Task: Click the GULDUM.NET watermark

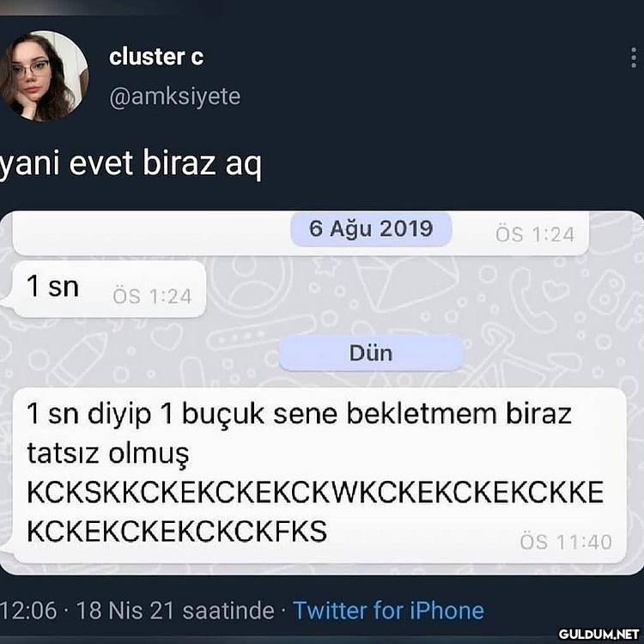Action: click(x=598, y=634)
